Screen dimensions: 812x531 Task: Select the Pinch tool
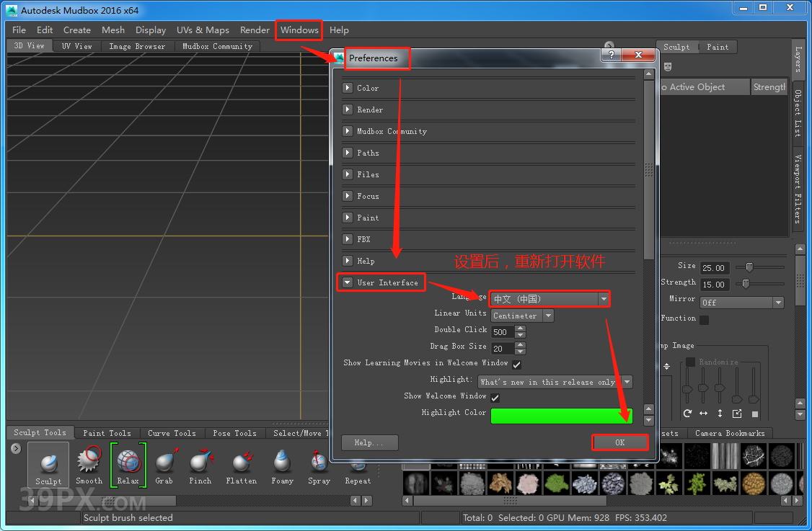200,463
